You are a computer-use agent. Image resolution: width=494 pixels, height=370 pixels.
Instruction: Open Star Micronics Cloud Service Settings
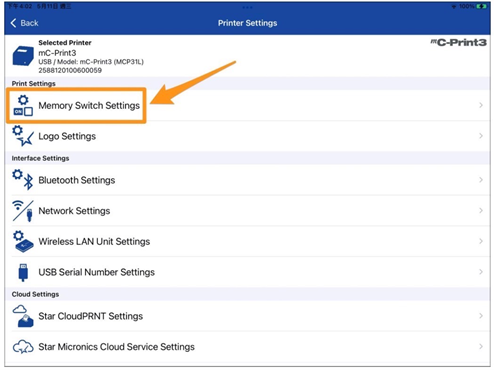(247, 347)
